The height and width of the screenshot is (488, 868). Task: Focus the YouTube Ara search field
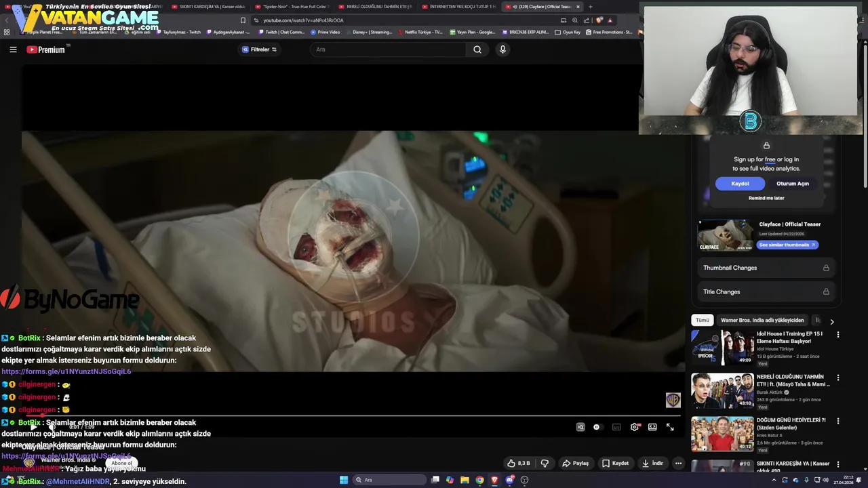point(387,49)
